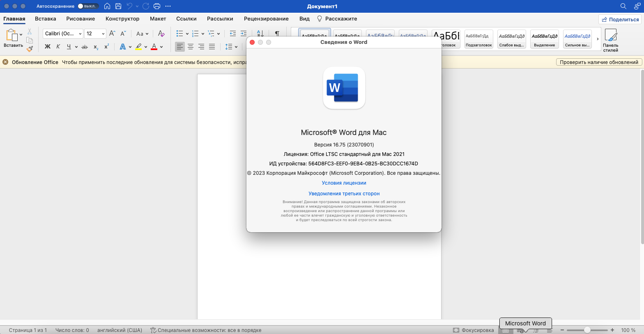This screenshot has height=334, width=644.
Task: Click the subscript x₂ icon
Action: click(x=96, y=47)
